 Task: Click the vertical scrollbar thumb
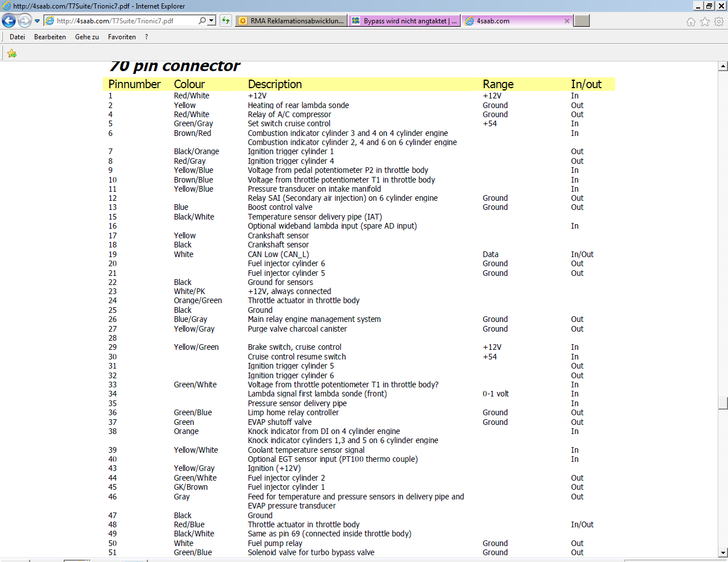(x=723, y=403)
